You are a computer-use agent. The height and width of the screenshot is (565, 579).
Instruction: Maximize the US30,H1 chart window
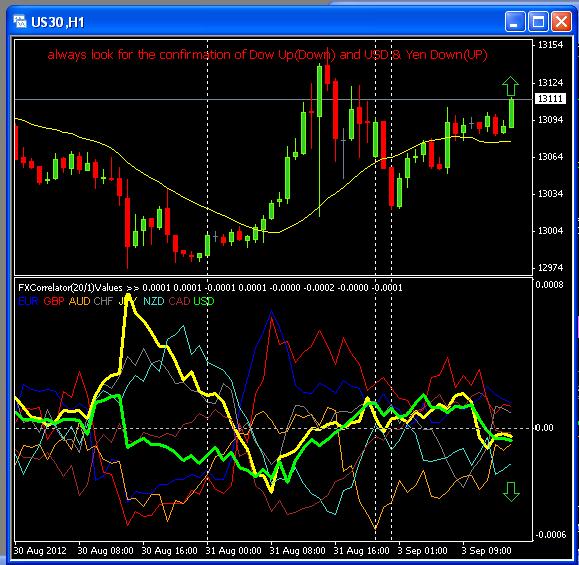point(538,22)
